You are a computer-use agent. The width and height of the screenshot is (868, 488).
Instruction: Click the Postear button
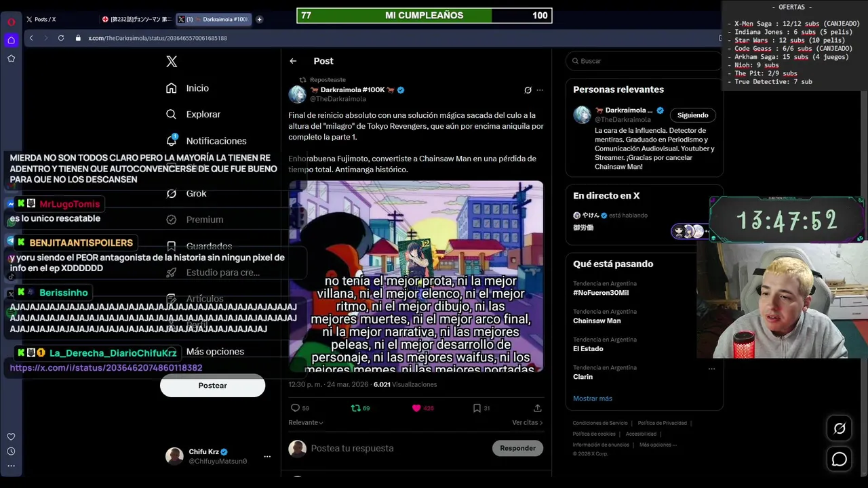212,385
